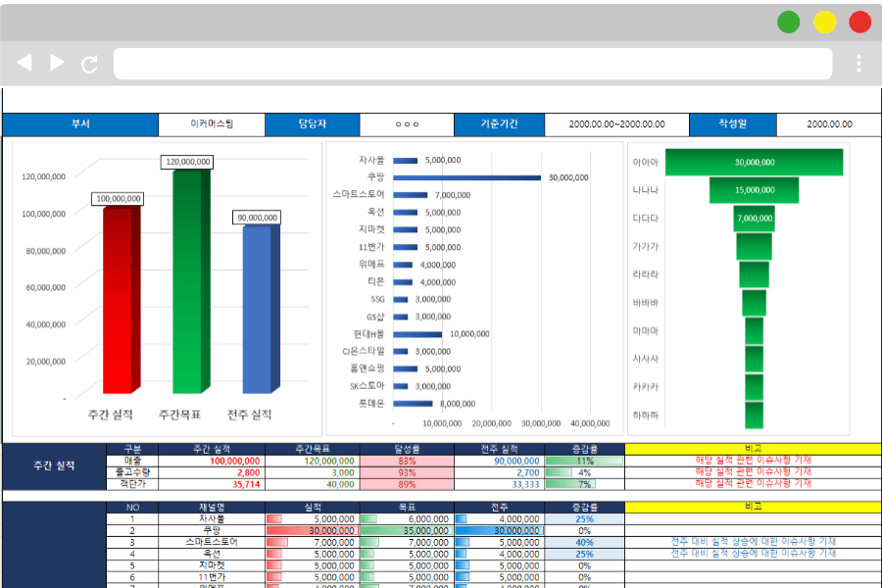Select the 부서 header cell

[80, 124]
